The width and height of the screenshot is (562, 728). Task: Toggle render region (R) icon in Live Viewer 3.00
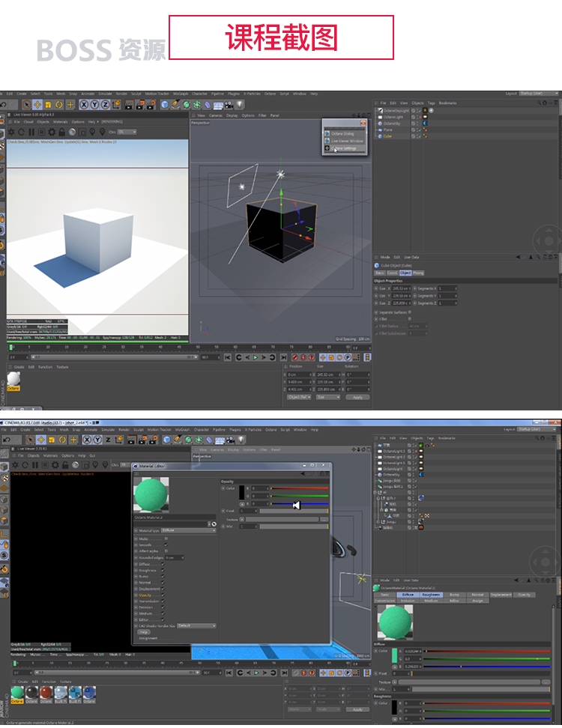tap(41, 132)
